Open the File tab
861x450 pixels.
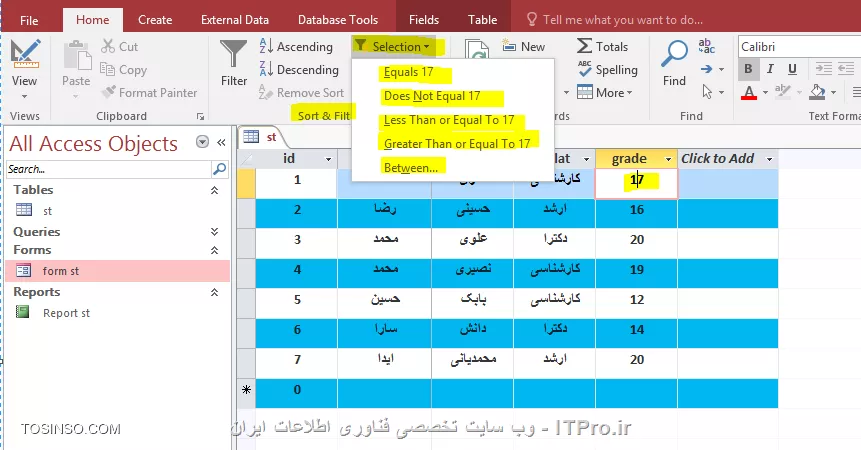point(29,20)
